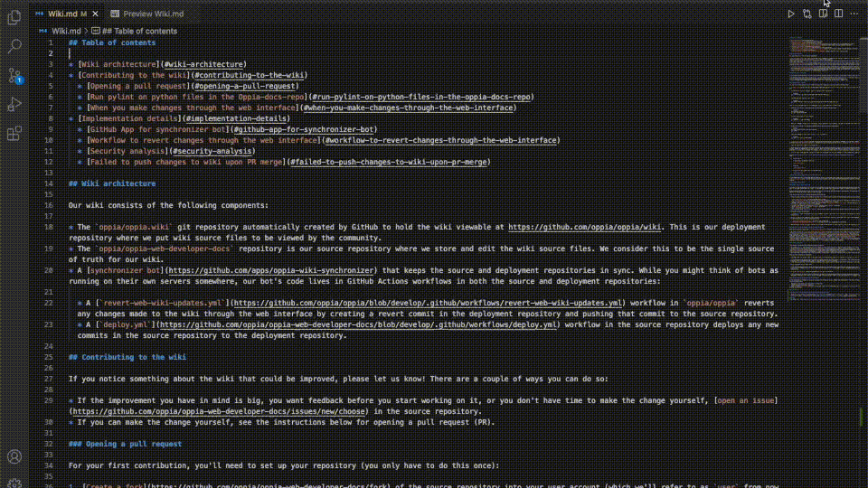The image size is (868, 488).
Task: Click 'oppia/oppia-web-developer-docs' inline code
Action: click(165, 249)
